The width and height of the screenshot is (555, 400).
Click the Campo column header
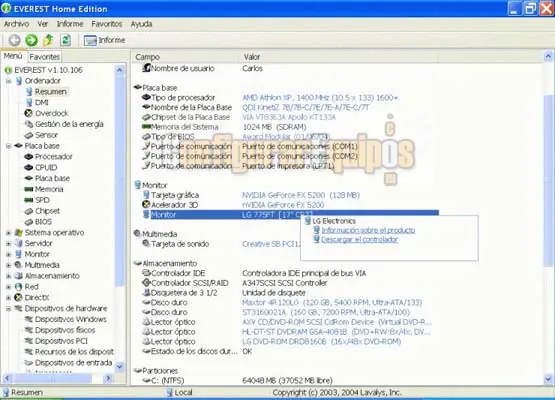click(x=148, y=57)
